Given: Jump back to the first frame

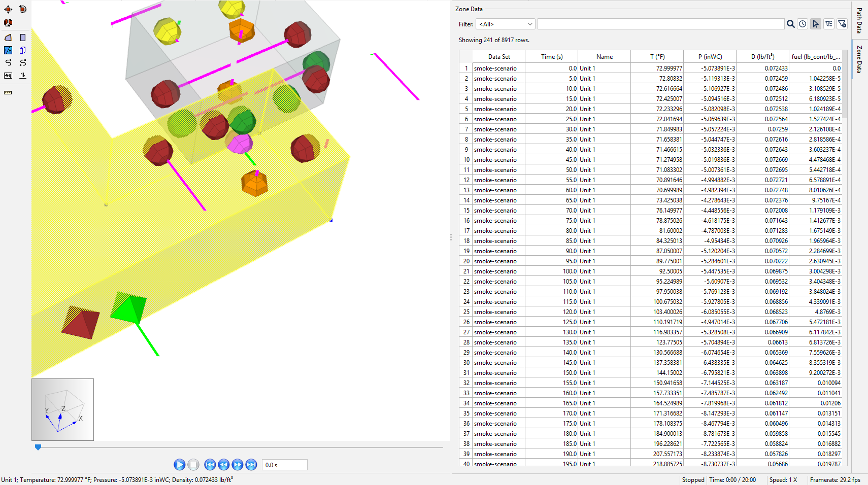Looking at the screenshot, I should [x=210, y=465].
